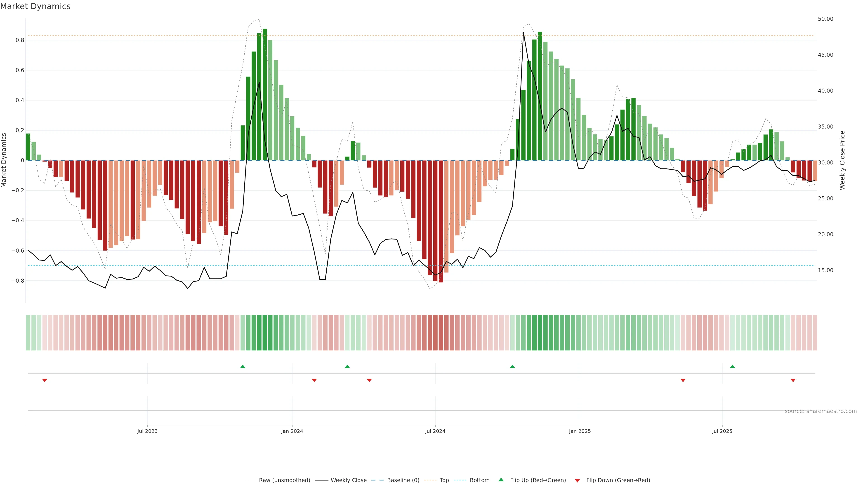Click the darkest green heatmap strip cell
The height and width of the screenshot is (488, 868).
265,332
